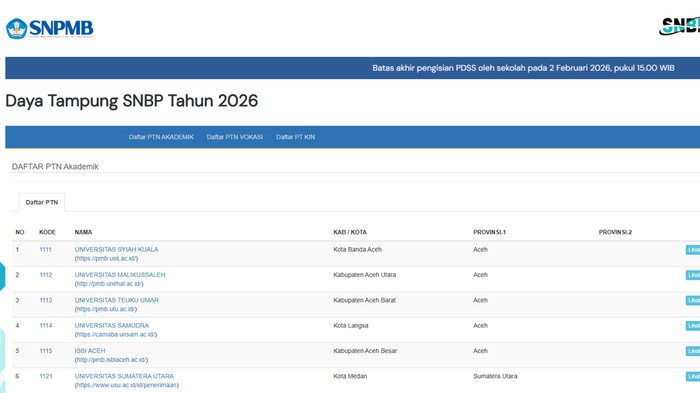Click the SNBP logo at top right
This screenshot has height=393, width=700.
[x=679, y=26]
